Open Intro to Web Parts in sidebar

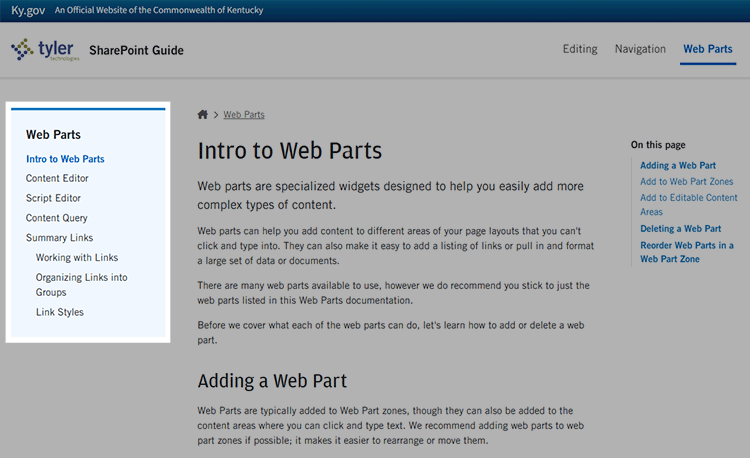pos(65,159)
